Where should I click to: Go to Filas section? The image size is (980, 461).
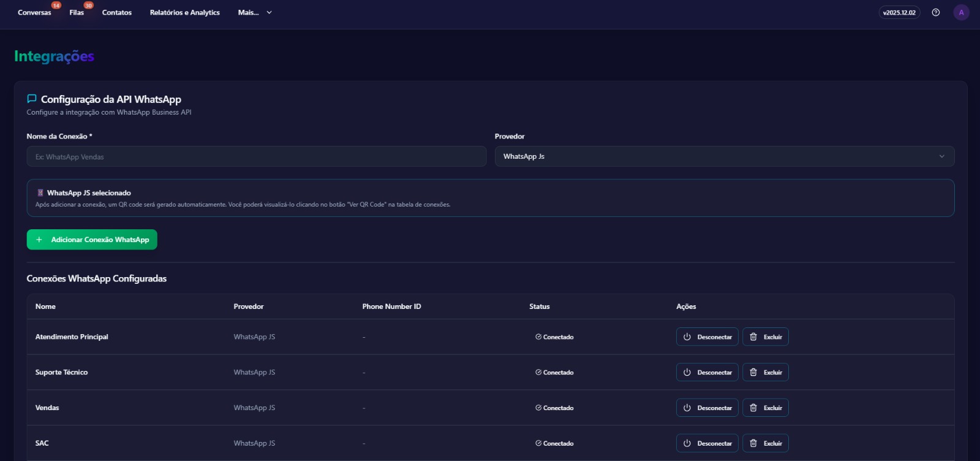[77, 12]
